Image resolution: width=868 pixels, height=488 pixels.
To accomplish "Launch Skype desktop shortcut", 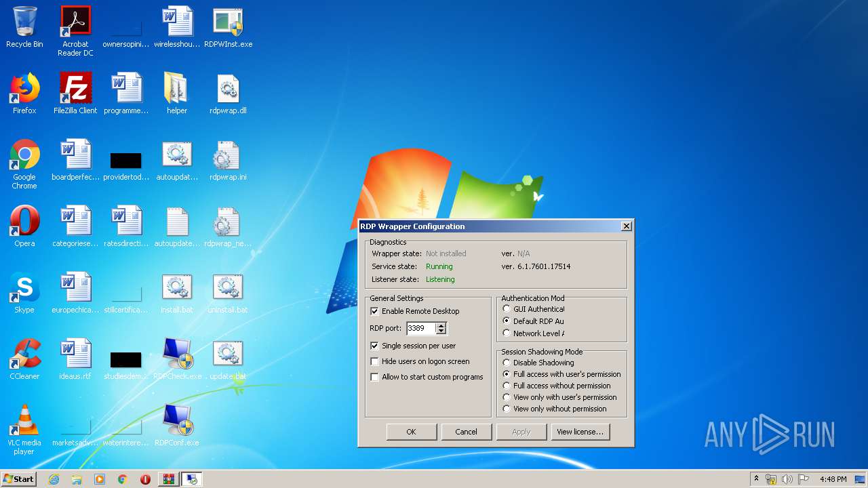I will pos(24,293).
